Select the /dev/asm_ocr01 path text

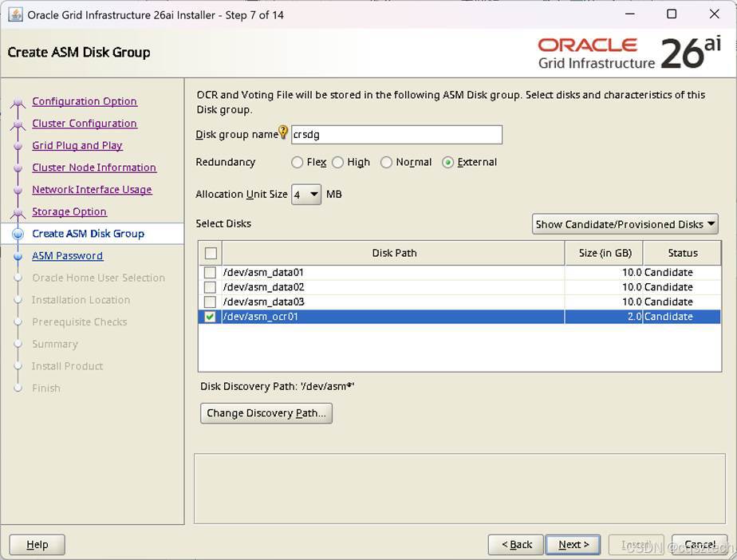tap(260, 317)
